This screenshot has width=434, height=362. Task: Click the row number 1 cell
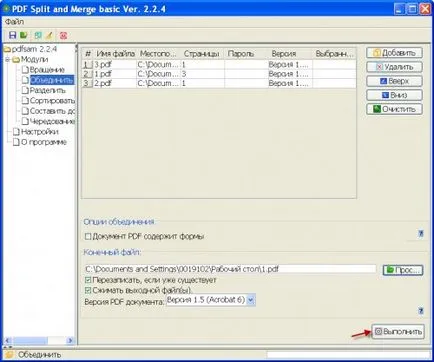[87, 64]
